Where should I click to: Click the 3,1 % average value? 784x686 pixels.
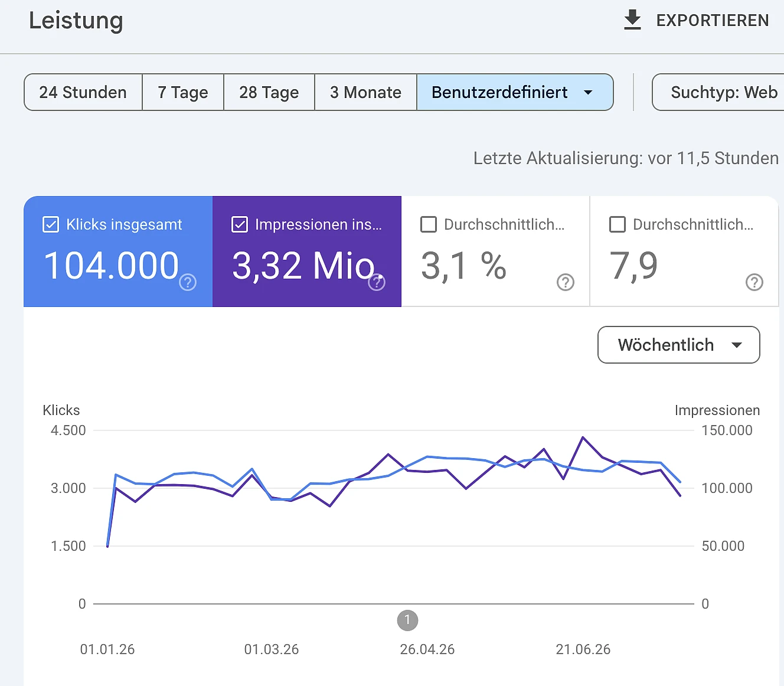click(x=464, y=266)
